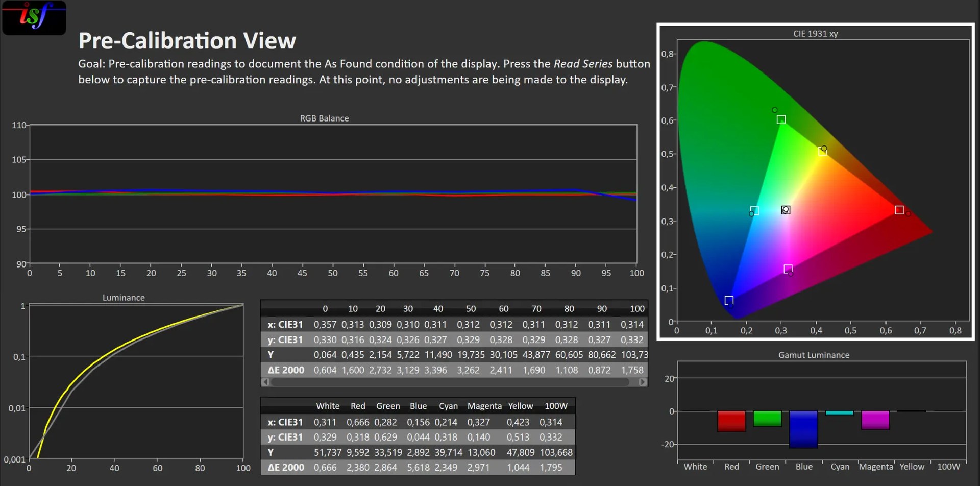Click the left scroll arrow under grayscale table
Screen dimensions: 980x486
265,382
